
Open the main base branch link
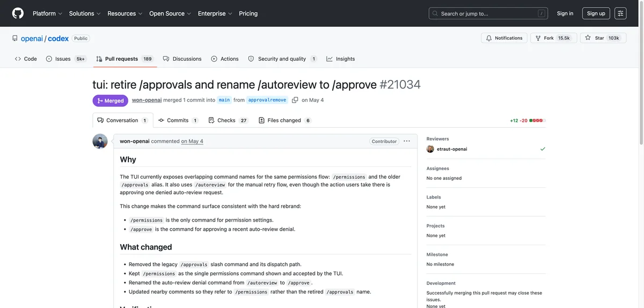coord(224,100)
